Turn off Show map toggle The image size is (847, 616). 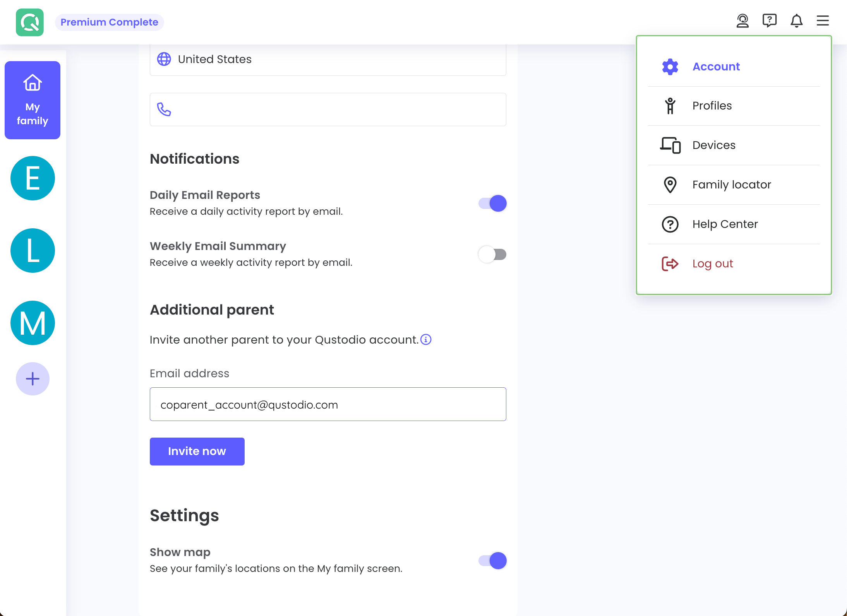(492, 560)
